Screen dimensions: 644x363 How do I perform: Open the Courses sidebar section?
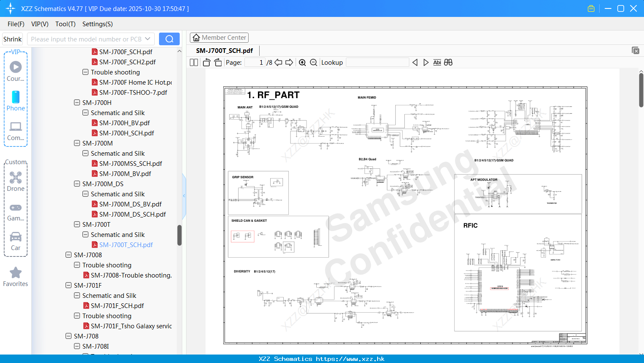(x=16, y=71)
